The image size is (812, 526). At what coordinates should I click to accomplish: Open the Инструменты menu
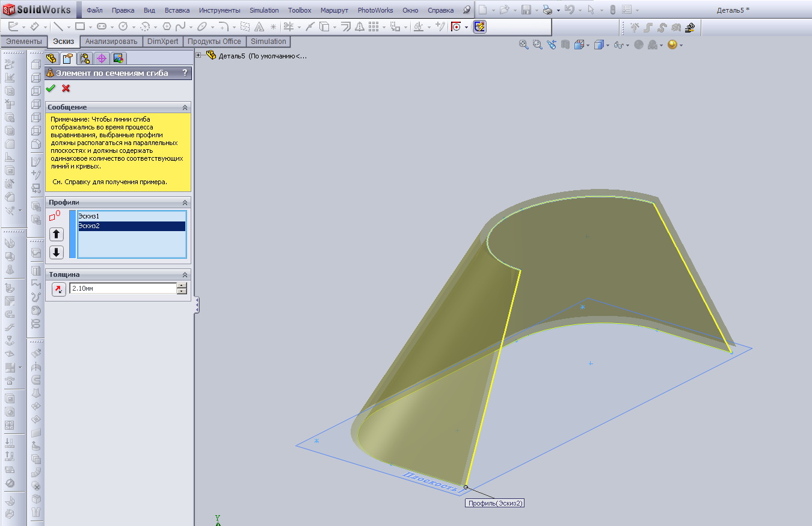pos(220,10)
